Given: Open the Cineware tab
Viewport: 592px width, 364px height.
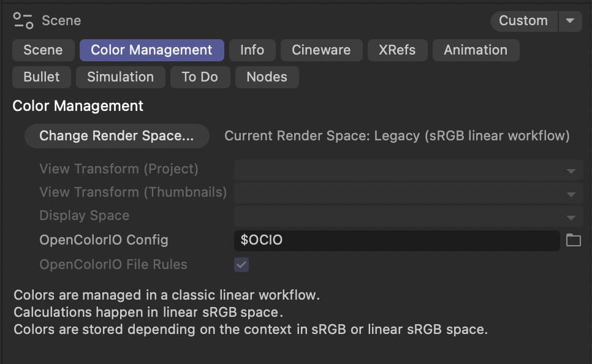Looking at the screenshot, I should (321, 50).
